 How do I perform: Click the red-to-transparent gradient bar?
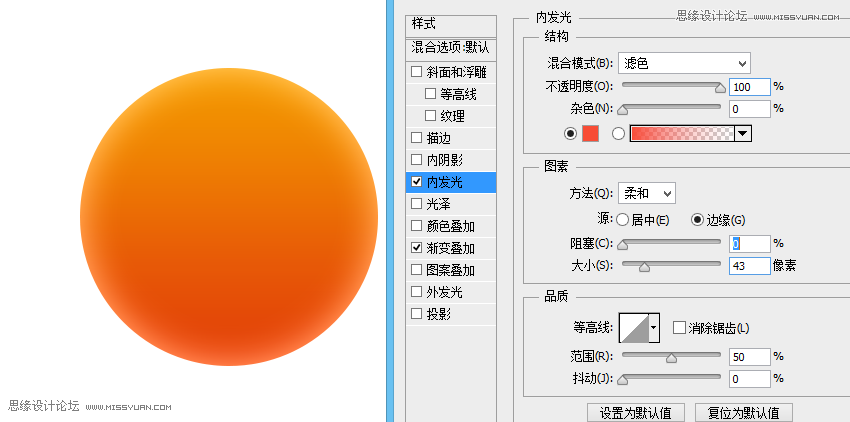click(x=682, y=133)
